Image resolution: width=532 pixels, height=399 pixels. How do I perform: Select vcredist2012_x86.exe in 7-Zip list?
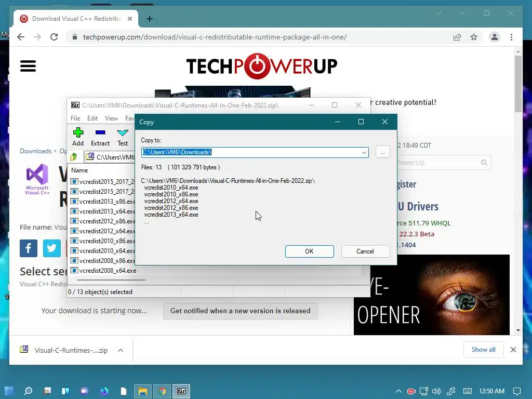pyautogui.click(x=103, y=221)
